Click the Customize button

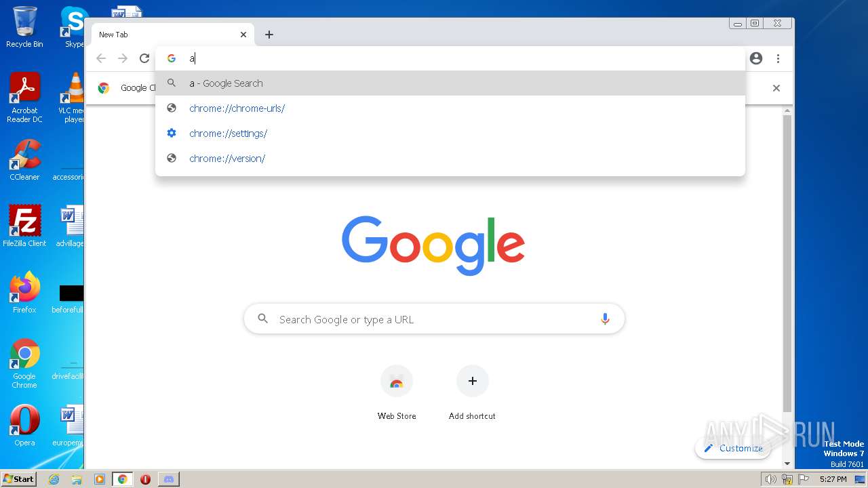click(x=733, y=448)
